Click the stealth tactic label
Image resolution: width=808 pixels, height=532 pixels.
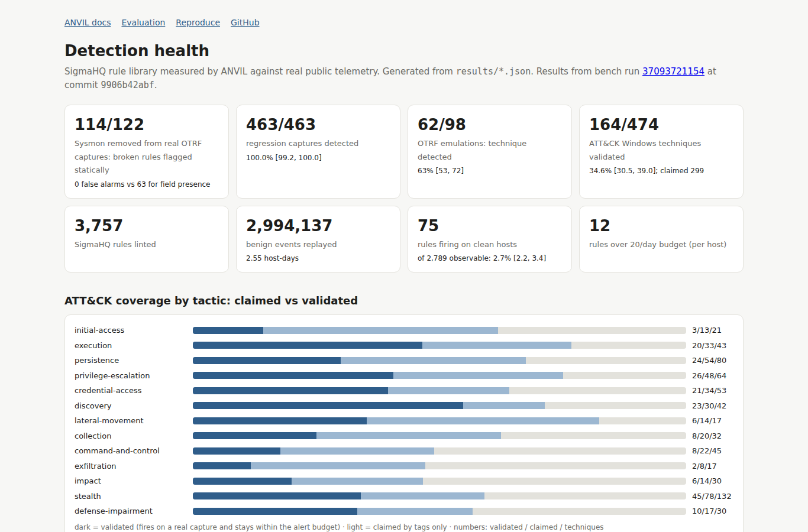coord(88,496)
